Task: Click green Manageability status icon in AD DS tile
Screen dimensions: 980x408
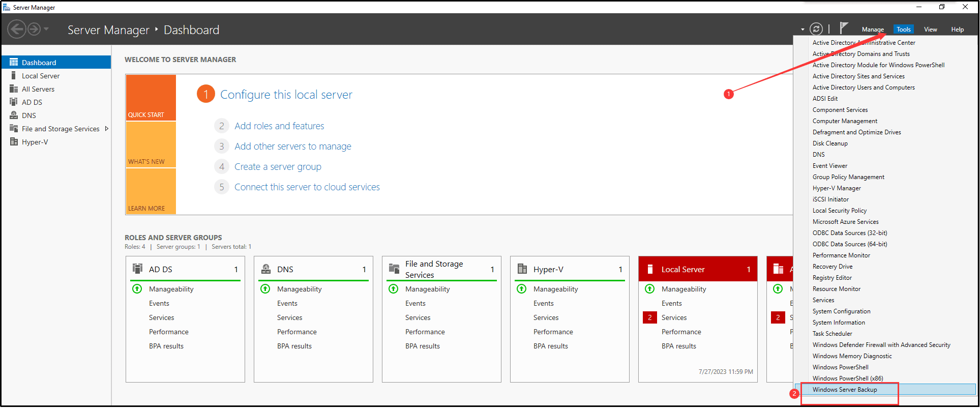Action: coord(137,289)
